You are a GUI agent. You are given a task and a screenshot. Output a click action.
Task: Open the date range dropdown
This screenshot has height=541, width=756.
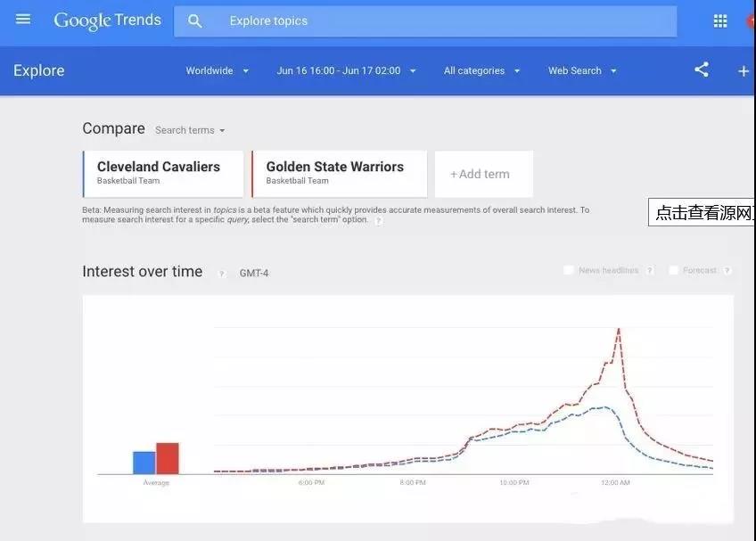[x=347, y=71]
